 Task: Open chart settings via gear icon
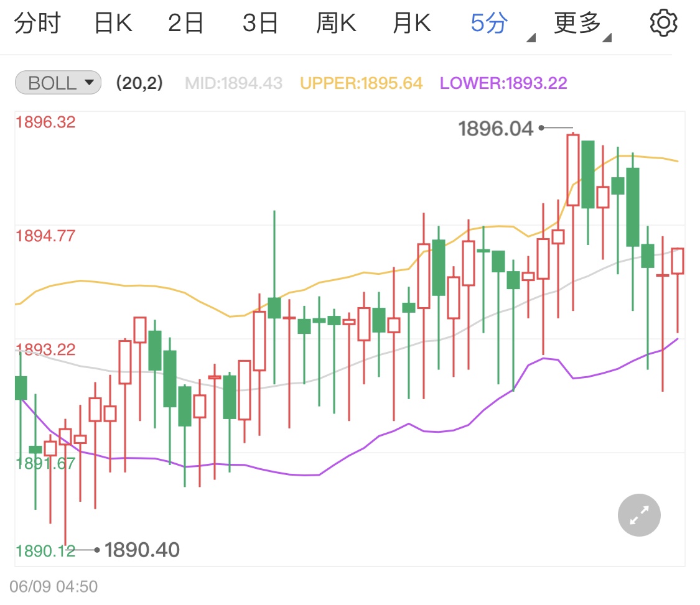tap(663, 24)
